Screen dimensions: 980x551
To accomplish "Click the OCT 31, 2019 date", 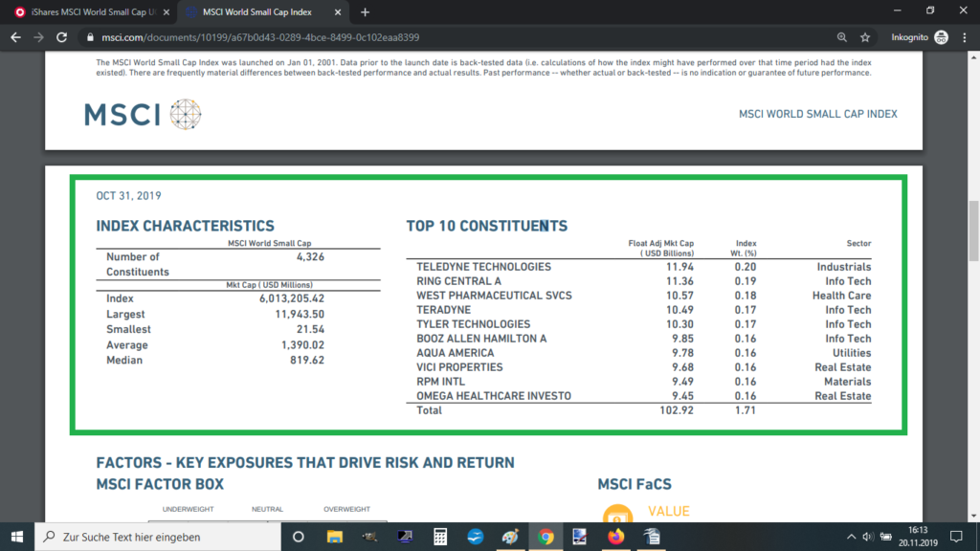I will click(x=128, y=196).
